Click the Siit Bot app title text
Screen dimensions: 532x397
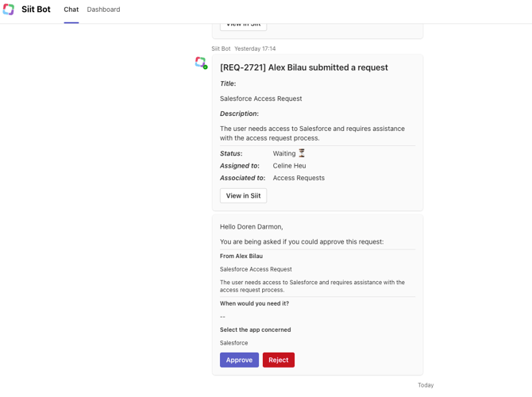pyautogui.click(x=36, y=10)
